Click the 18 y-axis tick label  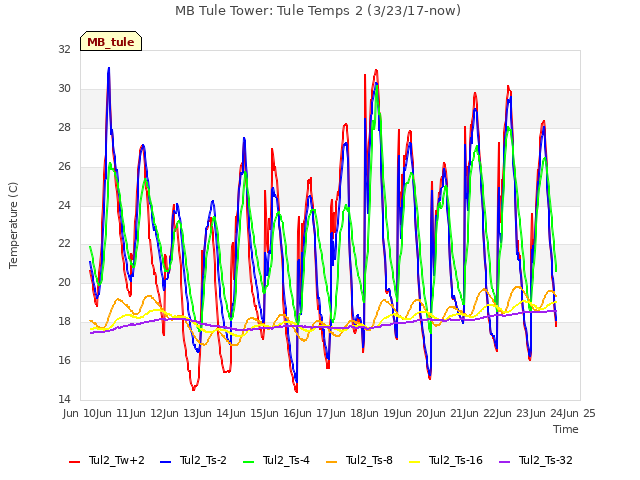[64, 322]
